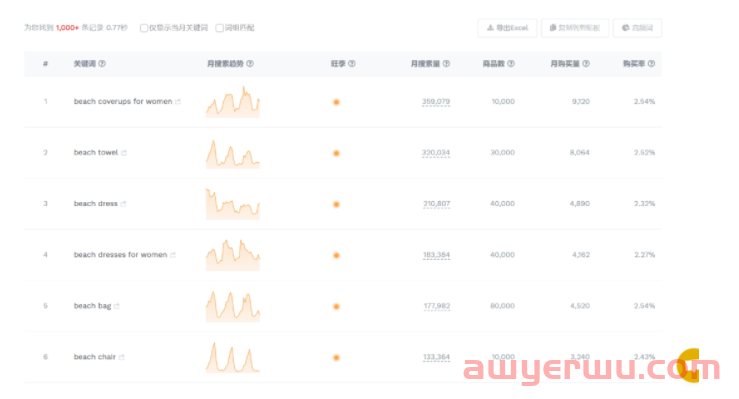This screenshot has height=399, width=739.
Task: Click the peak season dot for beach bag
Action: point(337,307)
